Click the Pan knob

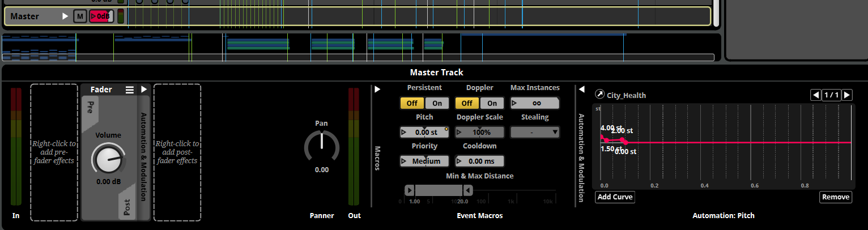coord(321,146)
